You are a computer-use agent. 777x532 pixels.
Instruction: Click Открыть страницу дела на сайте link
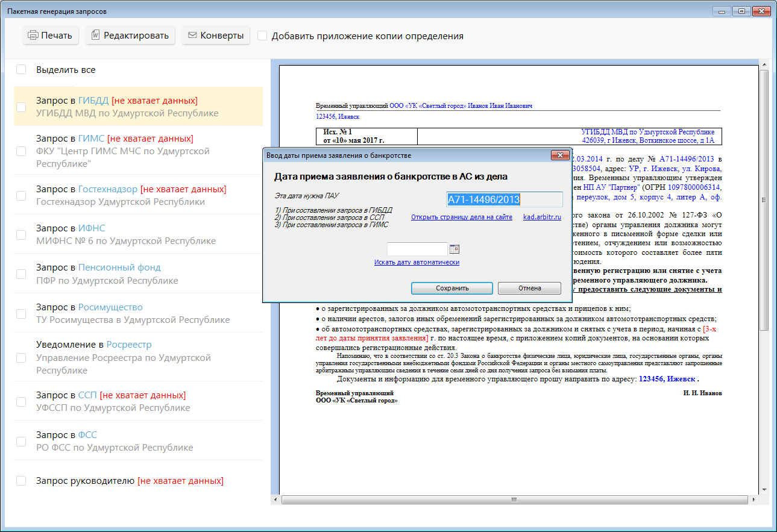click(x=461, y=217)
